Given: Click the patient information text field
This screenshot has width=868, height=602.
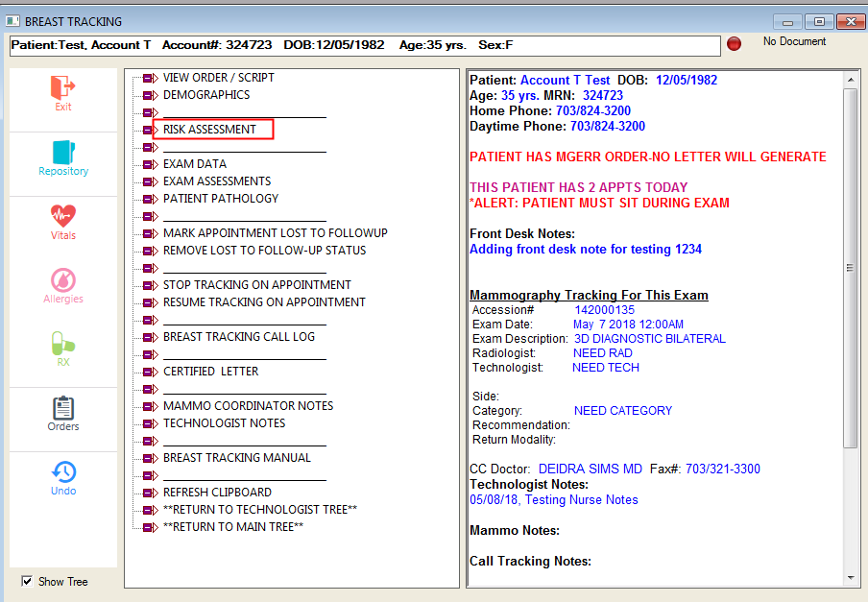Looking at the screenshot, I should pos(364,45).
